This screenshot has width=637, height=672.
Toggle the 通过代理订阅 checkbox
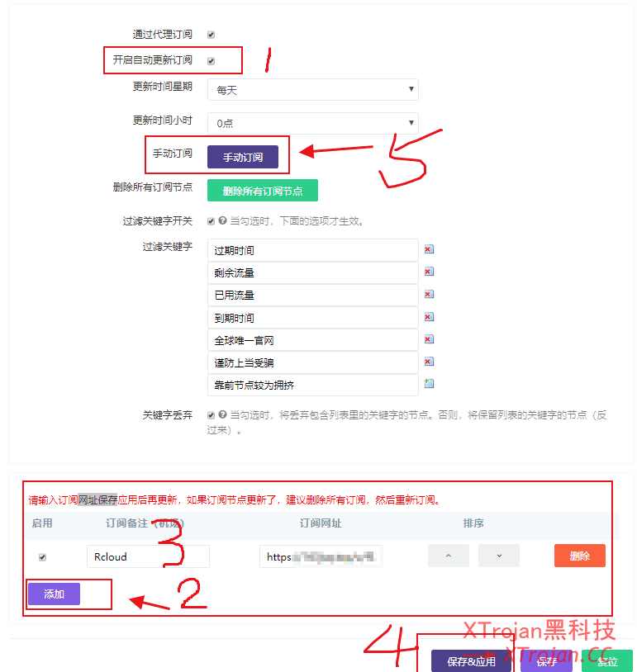(211, 35)
